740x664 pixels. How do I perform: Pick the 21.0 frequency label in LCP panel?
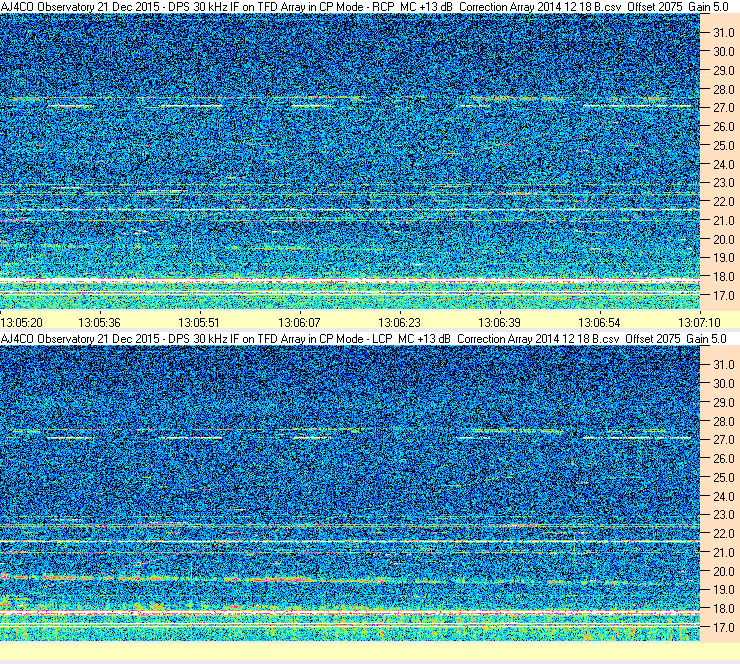[x=723, y=553]
